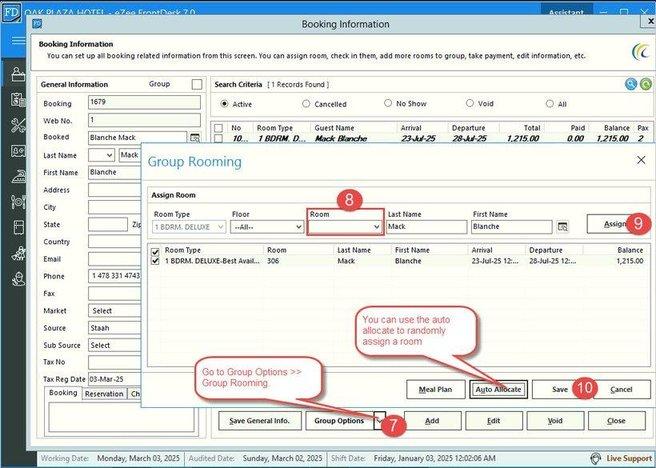Open the tools sidebar icon

point(17,125)
